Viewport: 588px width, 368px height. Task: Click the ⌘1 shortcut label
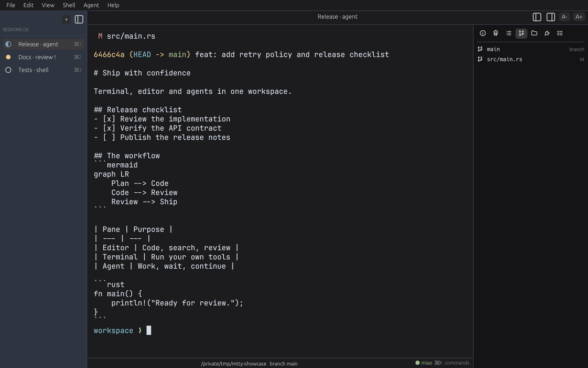pos(78,44)
